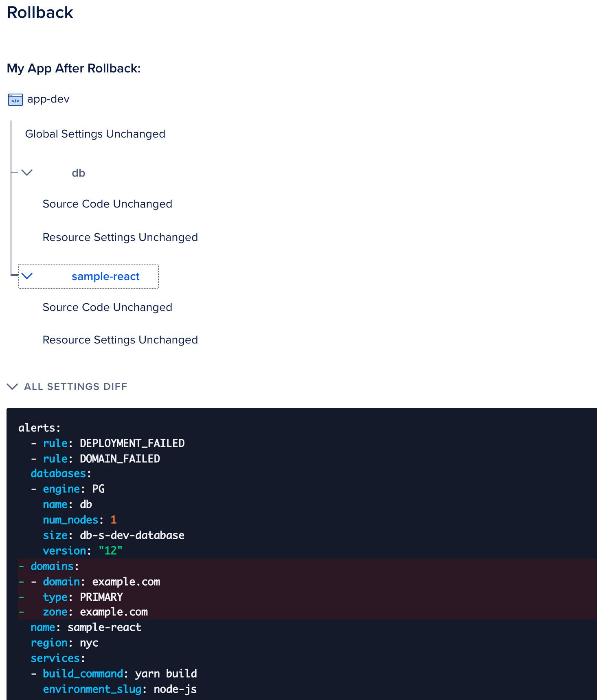Click the environment_slug: node-js line
The width and height of the screenshot is (597, 700).
[120, 689]
